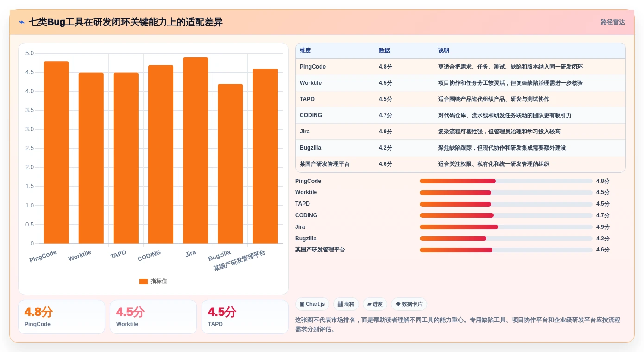Image resolution: width=644 pixels, height=352 pixels.
Task: Click the Jira label on the chart x-axis
Action: pos(190,253)
